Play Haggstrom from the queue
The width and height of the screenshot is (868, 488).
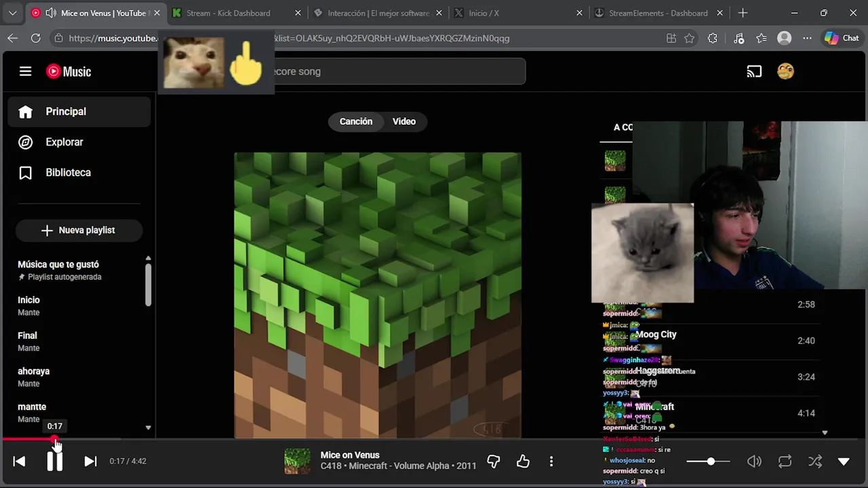click(709, 377)
